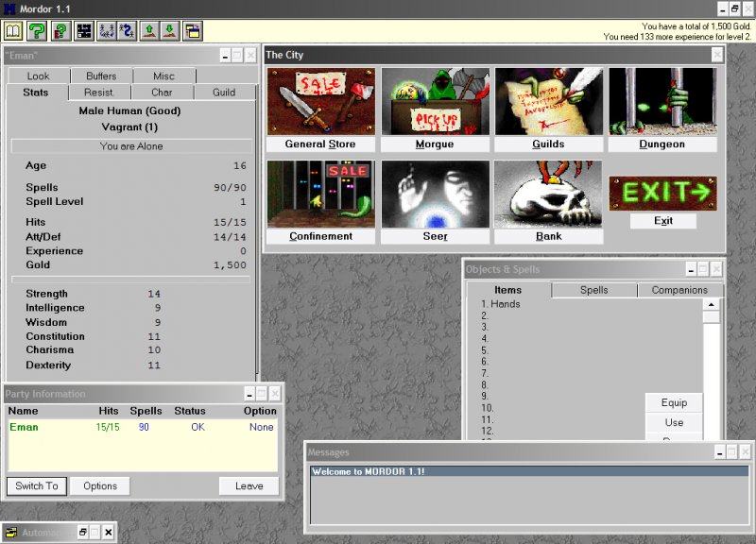Viewport: 756px width, 544px height.
Task: Click the green EXIT arrow sign
Action: (663, 193)
